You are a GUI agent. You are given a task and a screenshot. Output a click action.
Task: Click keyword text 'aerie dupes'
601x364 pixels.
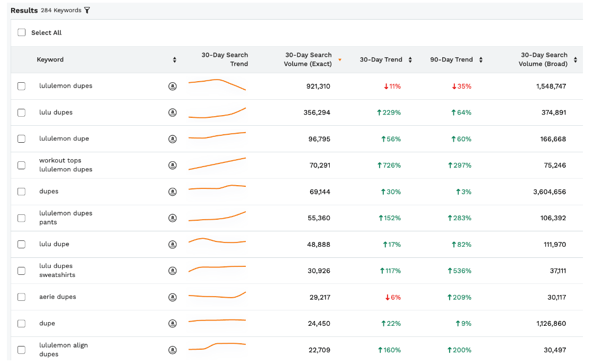pos(57,297)
